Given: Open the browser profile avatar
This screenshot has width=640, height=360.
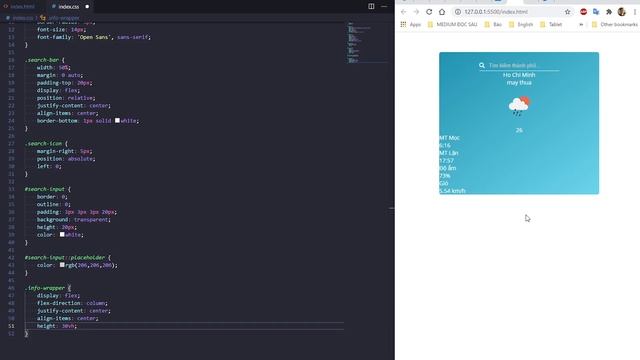Looking at the screenshot, I should coord(622,12).
